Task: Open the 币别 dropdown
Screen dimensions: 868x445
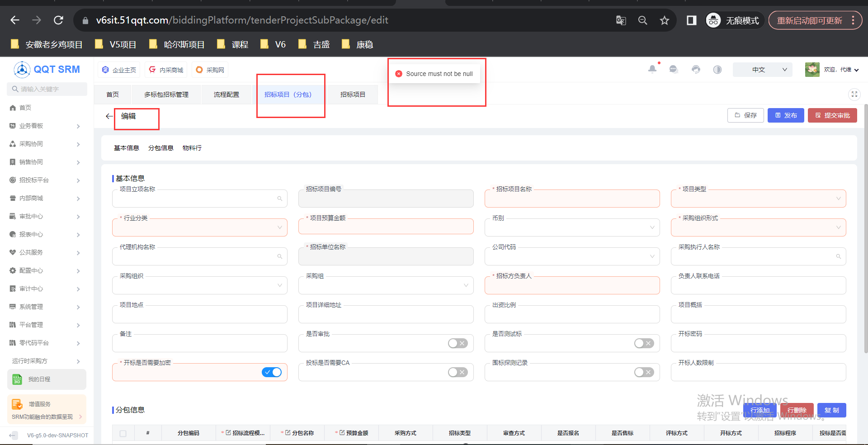Action: pyautogui.click(x=572, y=227)
